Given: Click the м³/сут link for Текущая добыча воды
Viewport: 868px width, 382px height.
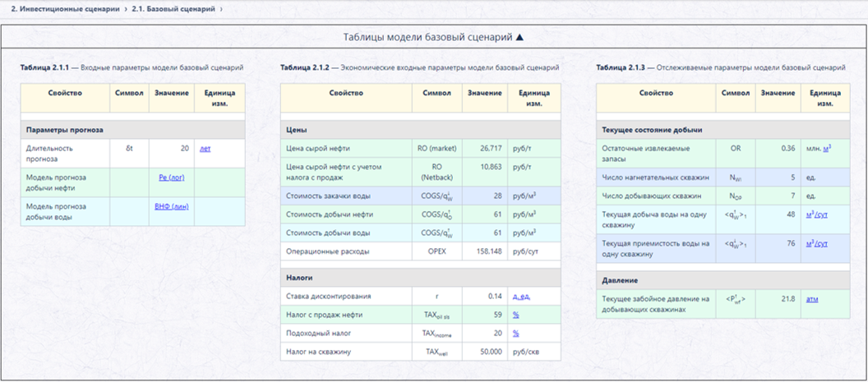Looking at the screenshot, I should click(816, 214).
